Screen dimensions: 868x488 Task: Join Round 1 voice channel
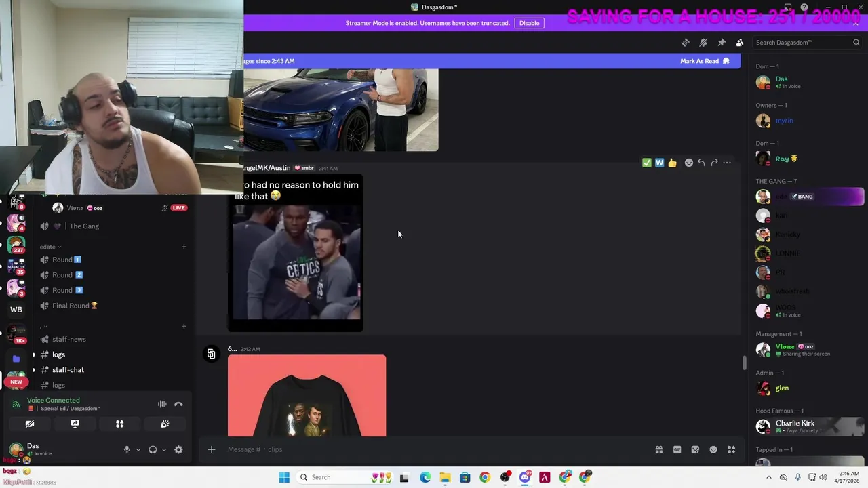click(x=66, y=260)
